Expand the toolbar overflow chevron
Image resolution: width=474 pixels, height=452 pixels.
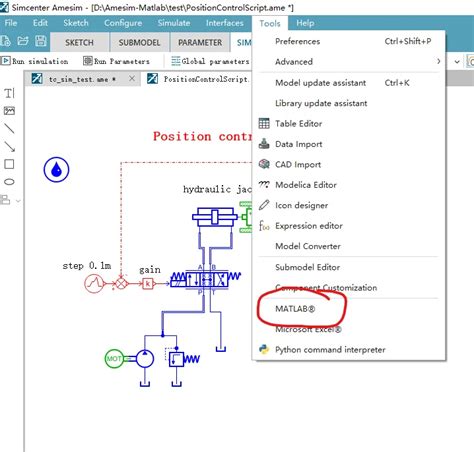pyautogui.click(x=457, y=62)
